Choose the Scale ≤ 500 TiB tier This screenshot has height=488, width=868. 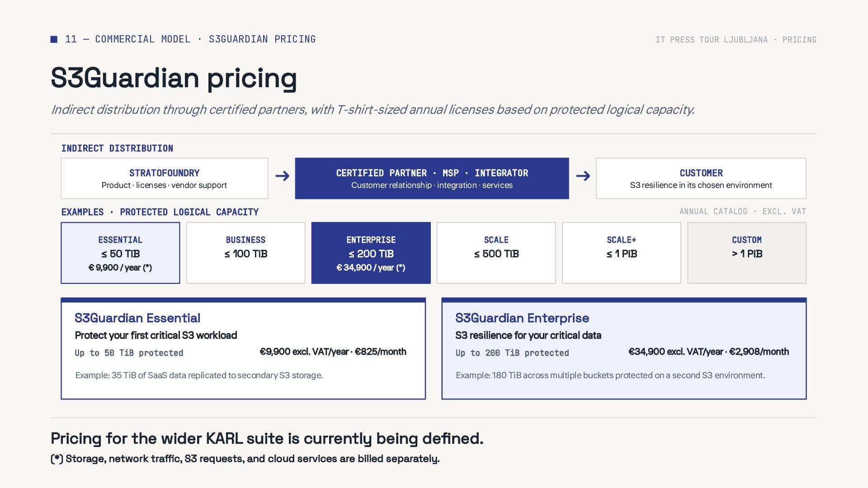click(496, 253)
